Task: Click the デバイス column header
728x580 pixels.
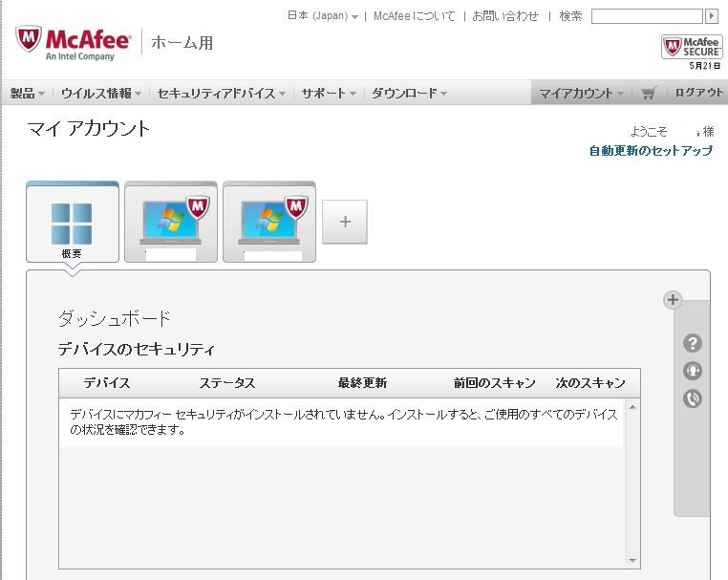Action: pos(107,382)
